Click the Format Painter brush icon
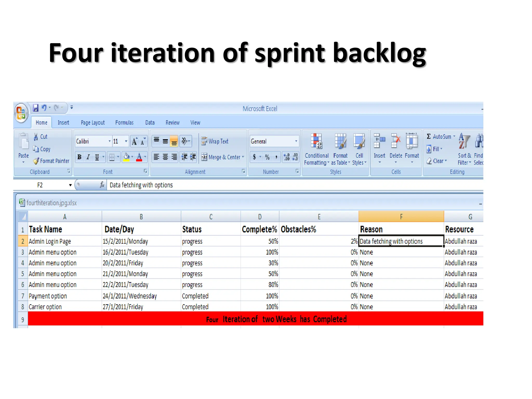This screenshot has width=532, height=399. pos(36,161)
